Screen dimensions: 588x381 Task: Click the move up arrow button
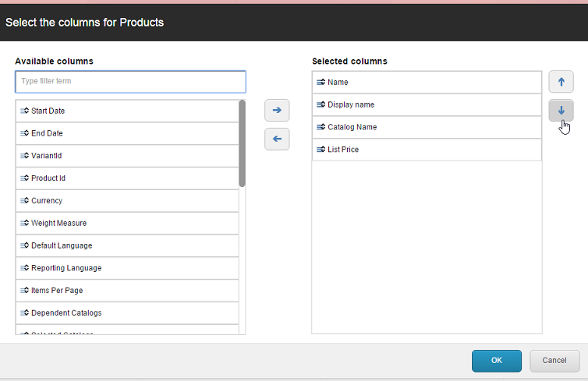click(561, 82)
